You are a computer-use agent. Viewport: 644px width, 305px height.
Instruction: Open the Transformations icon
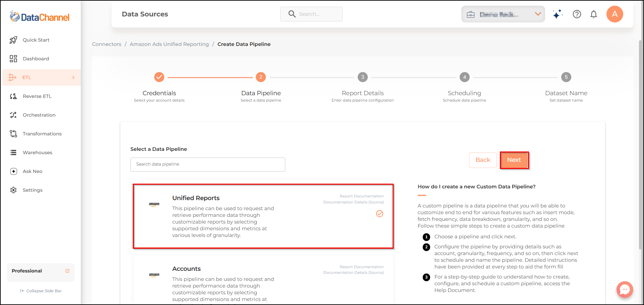pos(13,134)
